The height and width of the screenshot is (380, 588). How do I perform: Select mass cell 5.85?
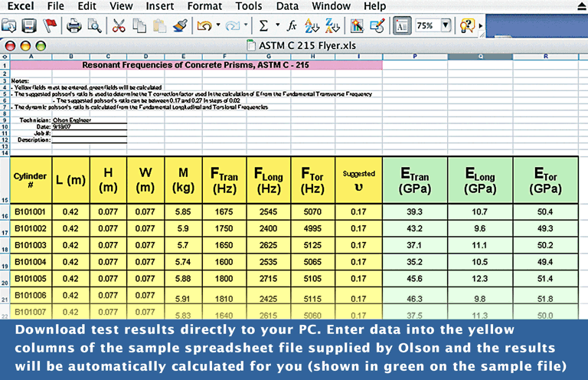[x=183, y=212]
